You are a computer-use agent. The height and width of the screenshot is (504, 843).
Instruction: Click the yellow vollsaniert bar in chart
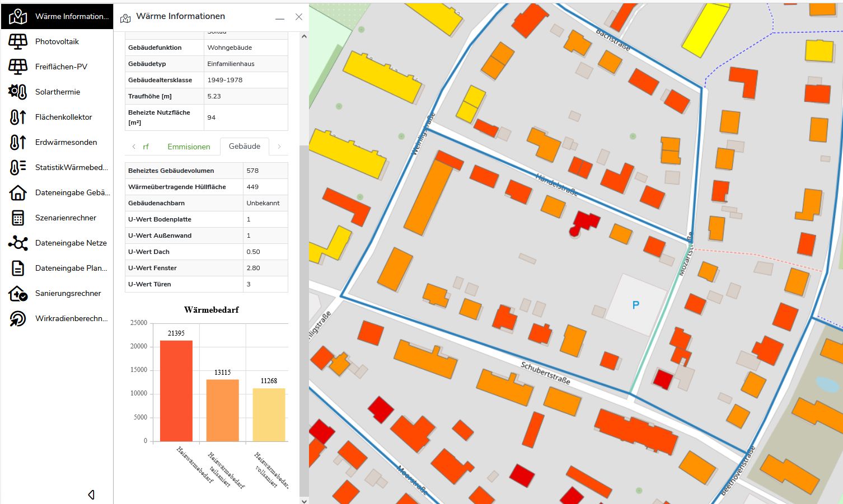(269, 414)
